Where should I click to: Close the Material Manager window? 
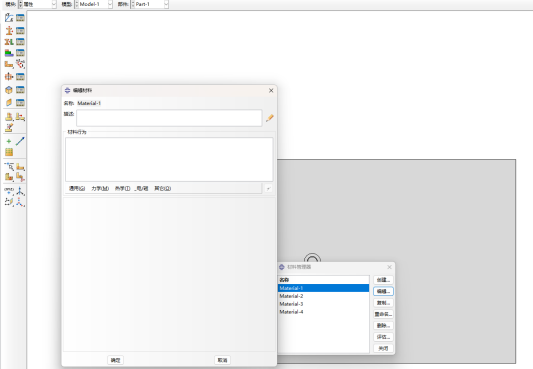click(x=390, y=267)
